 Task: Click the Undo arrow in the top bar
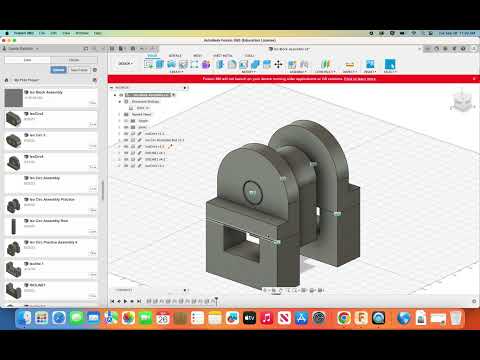click(142, 49)
